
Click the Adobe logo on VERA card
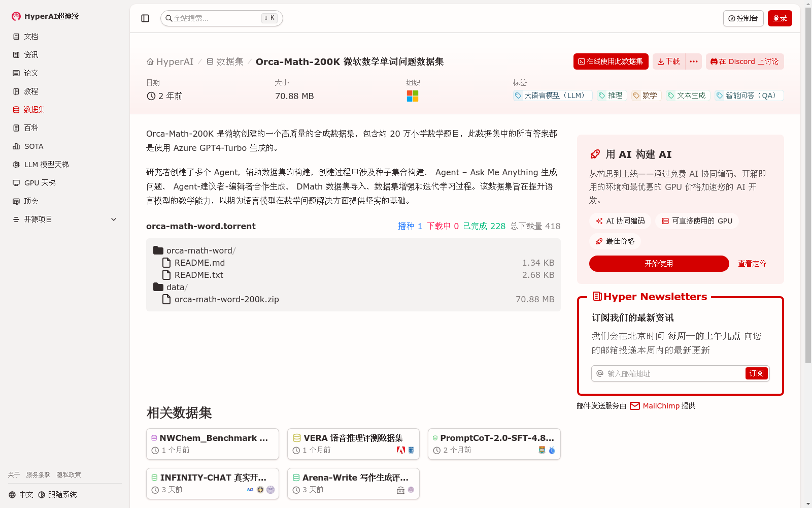click(x=401, y=450)
